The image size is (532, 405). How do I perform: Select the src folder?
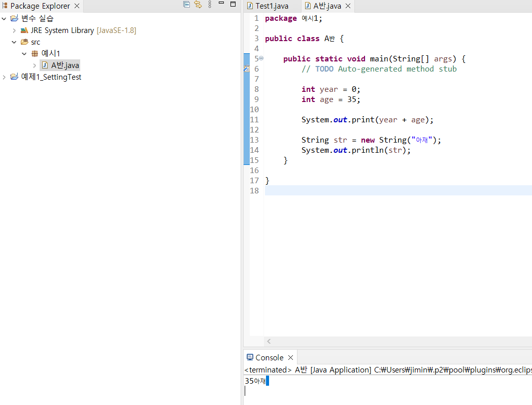tap(36, 43)
